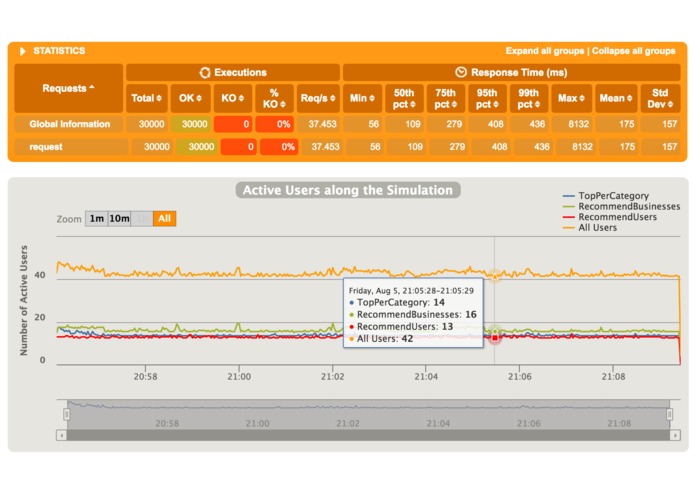The width and height of the screenshot is (695, 494).
Task: Click the navigator scrollbar right arrow
Action: 675,436
